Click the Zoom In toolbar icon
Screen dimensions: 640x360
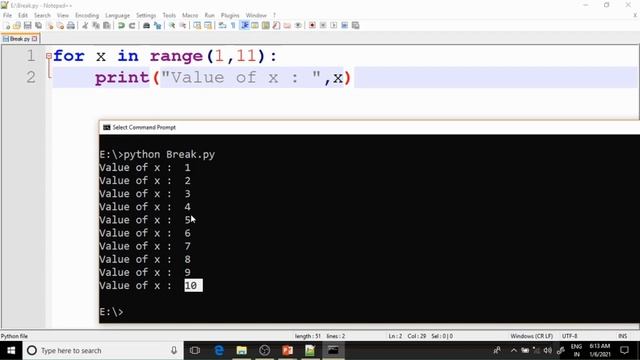(x=172, y=26)
